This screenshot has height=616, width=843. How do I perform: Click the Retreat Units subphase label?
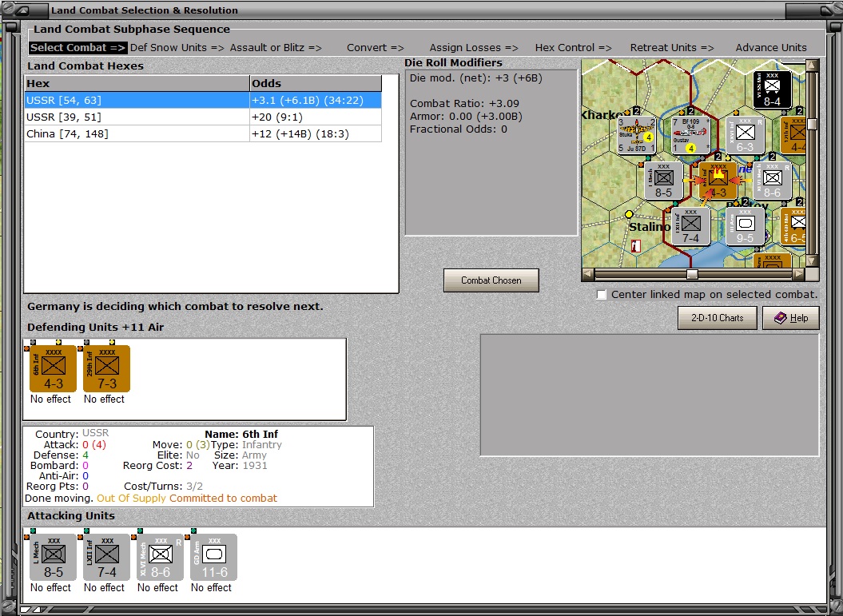click(x=672, y=47)
